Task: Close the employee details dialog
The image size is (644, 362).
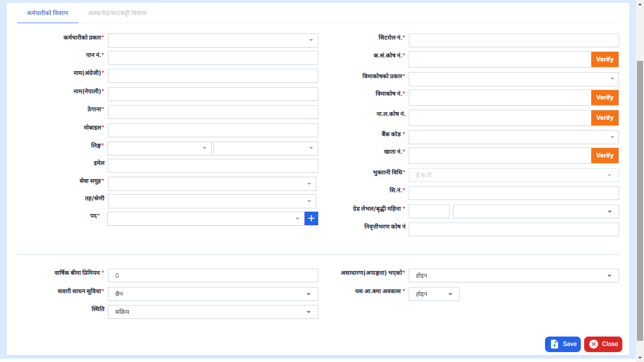Action: point(603,344)
